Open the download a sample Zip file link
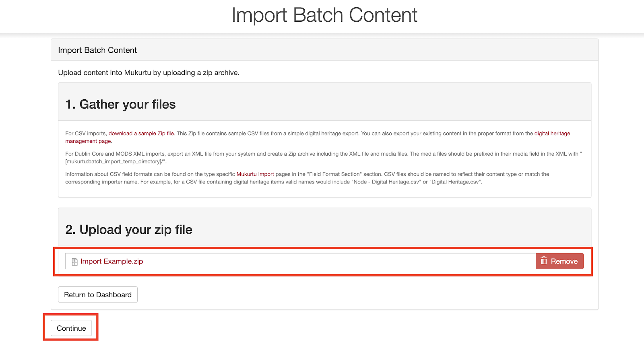The image size is (644, 352). point(141,134)
